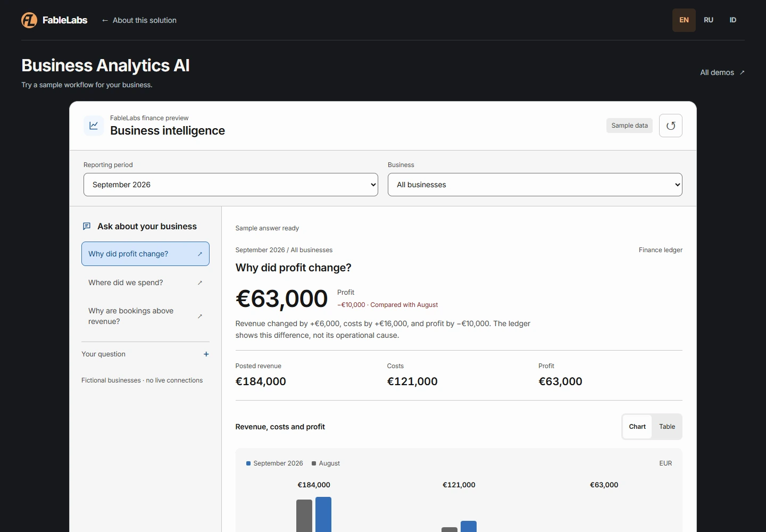This screenshot has height=532, width=766.
Task: Click the −€10,000 Compared with August text
Action: pyautogui.click(x=388, y=305)
